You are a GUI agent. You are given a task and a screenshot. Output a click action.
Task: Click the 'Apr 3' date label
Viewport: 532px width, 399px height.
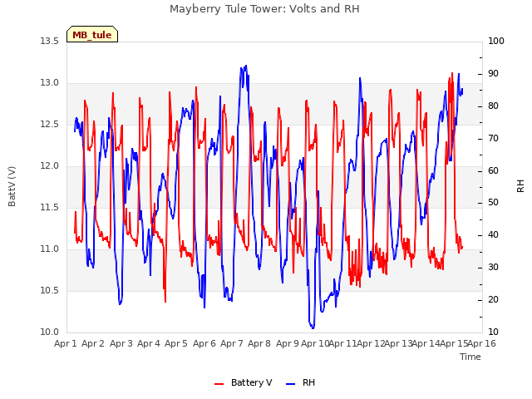pos(121,344)
